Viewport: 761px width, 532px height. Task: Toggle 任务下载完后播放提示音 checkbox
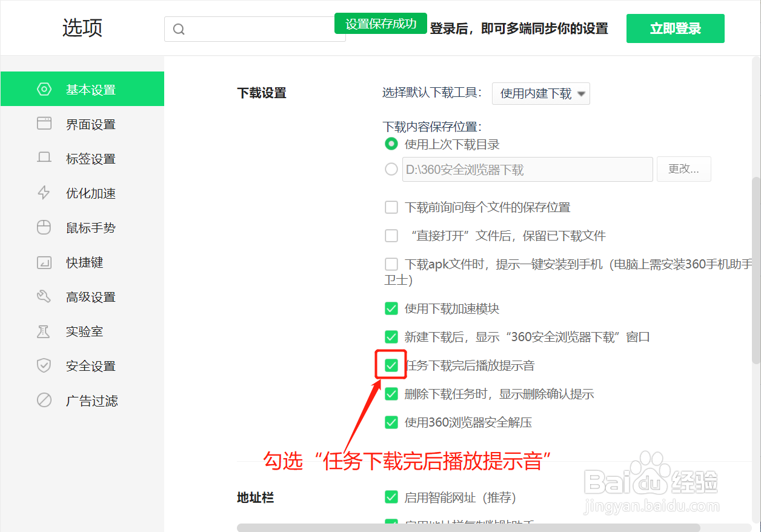[x=391, y=365]
